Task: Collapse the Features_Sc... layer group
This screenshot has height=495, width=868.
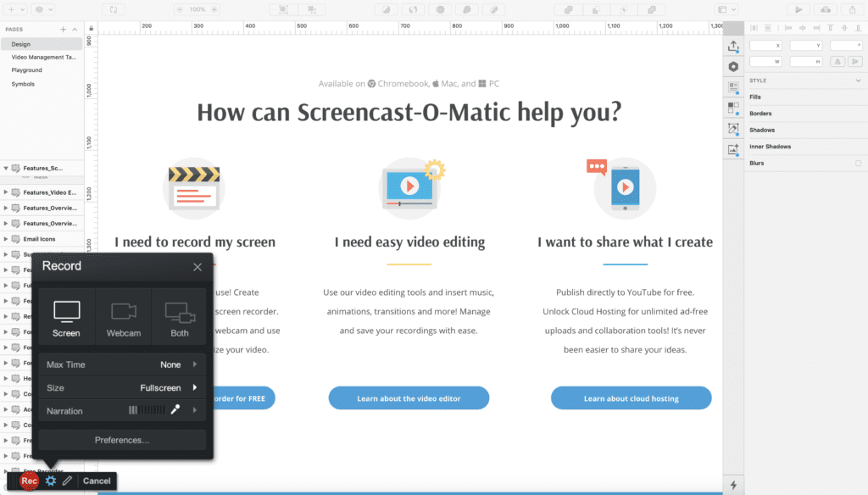Action: (6, 169)
